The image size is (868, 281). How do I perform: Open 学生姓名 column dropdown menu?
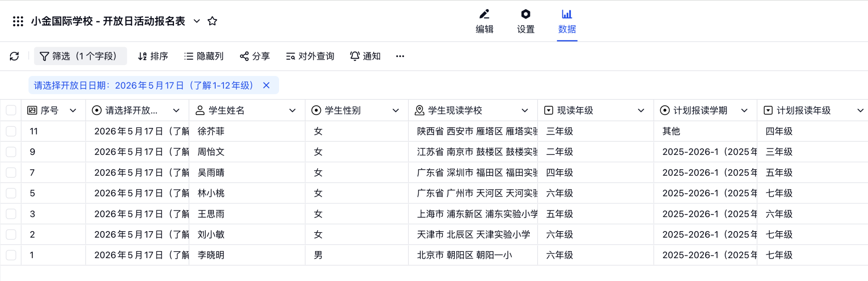point(293,111)
